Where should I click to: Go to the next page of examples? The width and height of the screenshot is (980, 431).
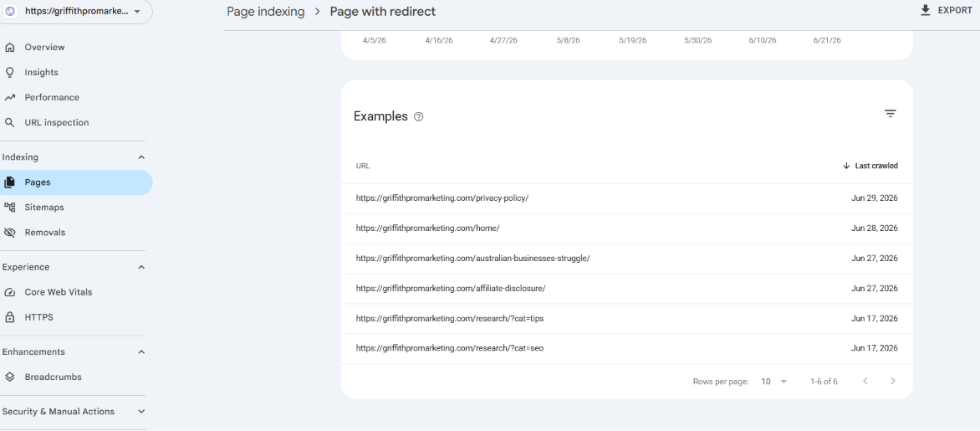click(x=892, y=381)
